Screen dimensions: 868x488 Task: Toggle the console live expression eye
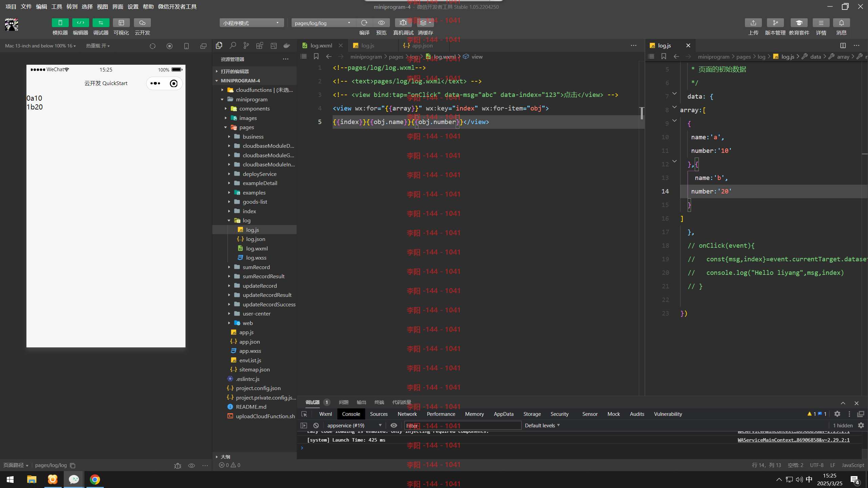coord(394,425)
